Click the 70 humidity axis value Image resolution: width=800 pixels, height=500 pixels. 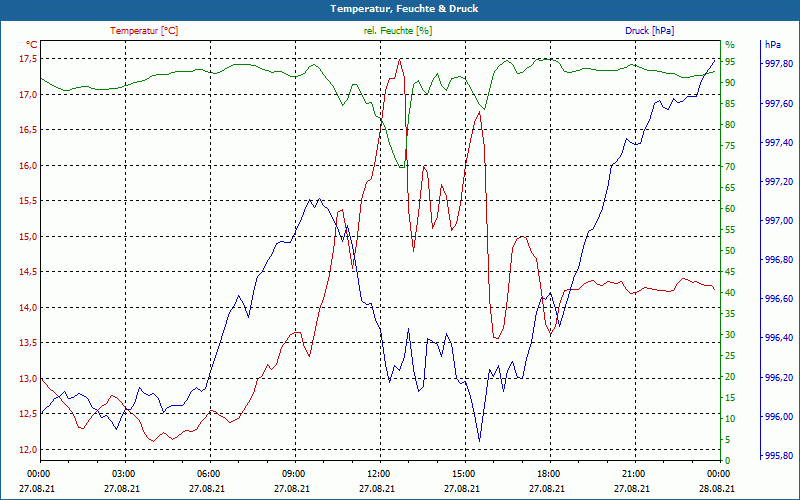tap(730, 166)
